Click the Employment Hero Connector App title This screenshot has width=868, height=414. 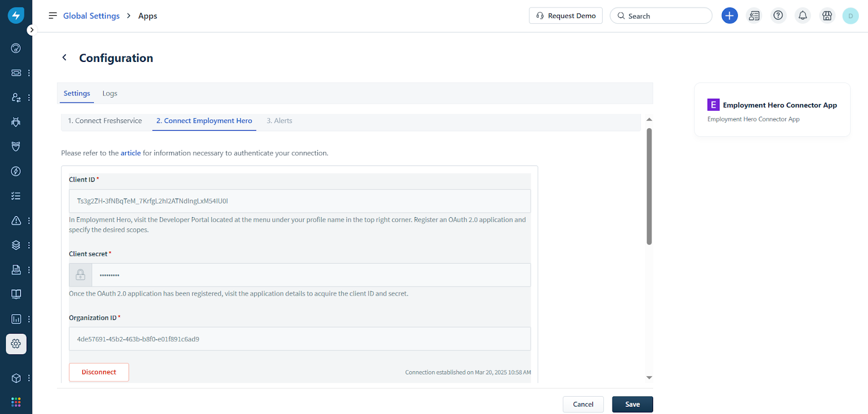[780, 105]
